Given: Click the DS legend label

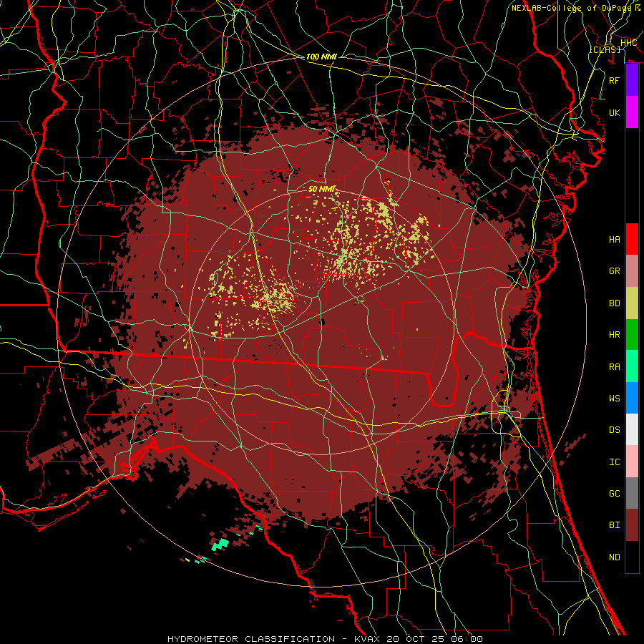Looking at the screenshot, I should pos(615,430).
